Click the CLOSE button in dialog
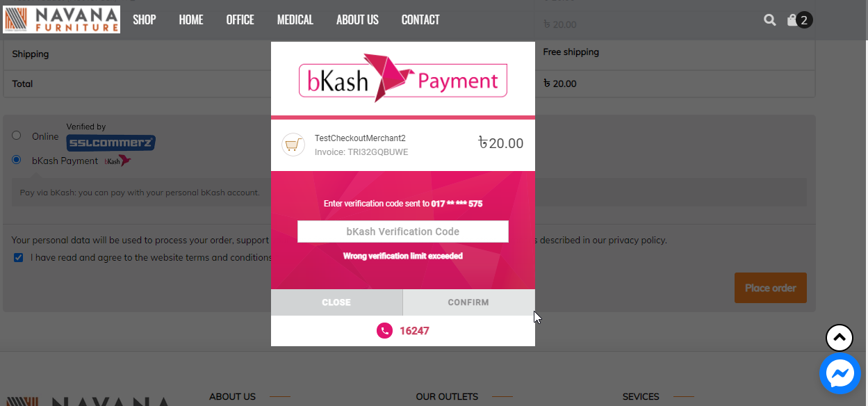The width and height of the screenshot is (868, 406). tap(336, 302)
